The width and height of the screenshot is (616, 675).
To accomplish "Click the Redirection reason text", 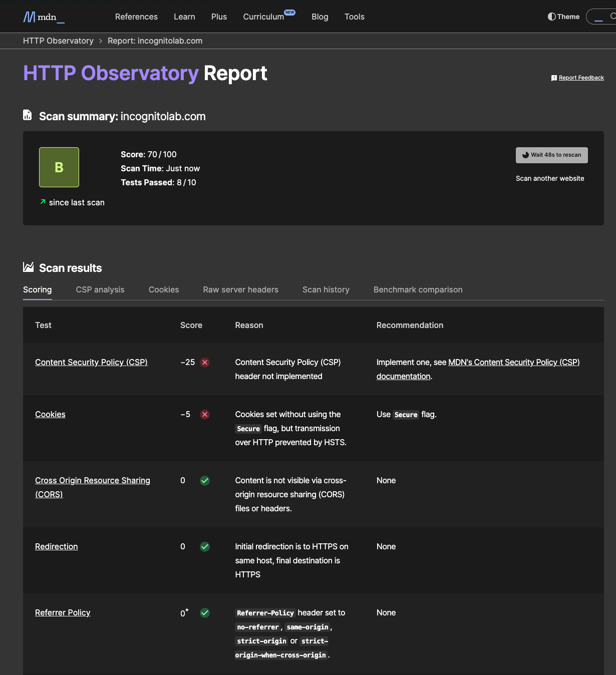I will coord(292,560).
